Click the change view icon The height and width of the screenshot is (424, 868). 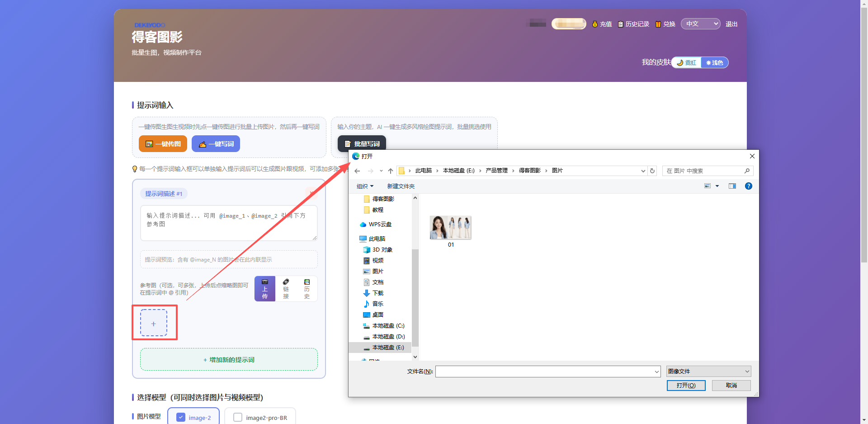pyautogui.click(x=708, y=186)
